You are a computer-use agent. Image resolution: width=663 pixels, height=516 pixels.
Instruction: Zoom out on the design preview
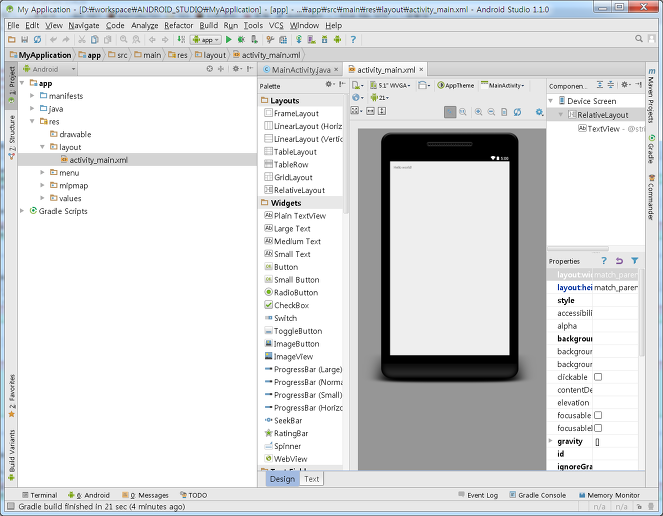click(x=491, y=112)
